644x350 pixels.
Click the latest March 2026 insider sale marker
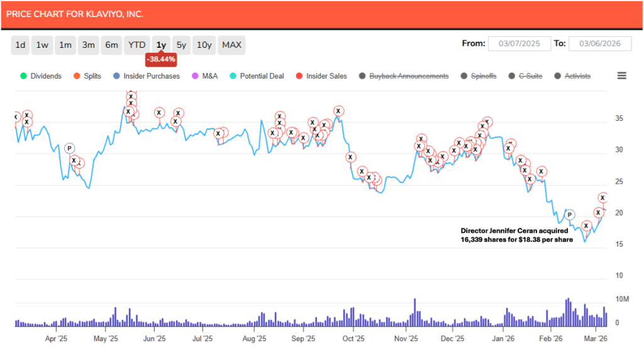tap(602, 198)
